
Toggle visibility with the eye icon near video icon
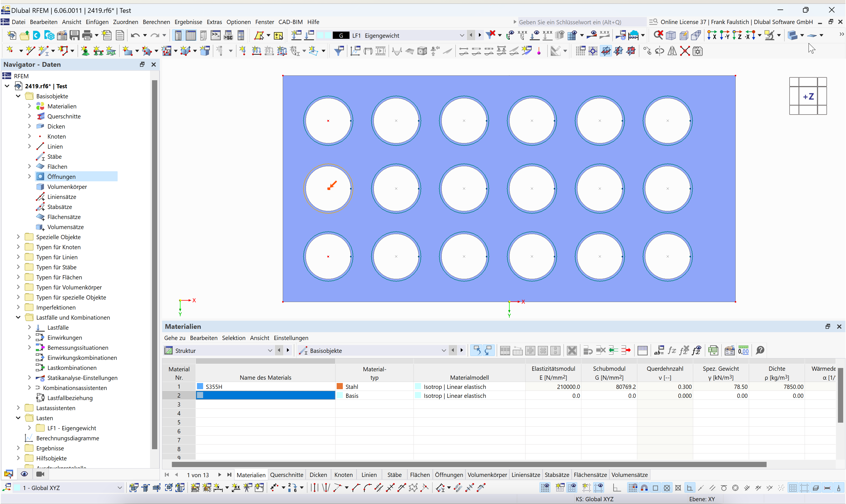click(x=24, y=474)
